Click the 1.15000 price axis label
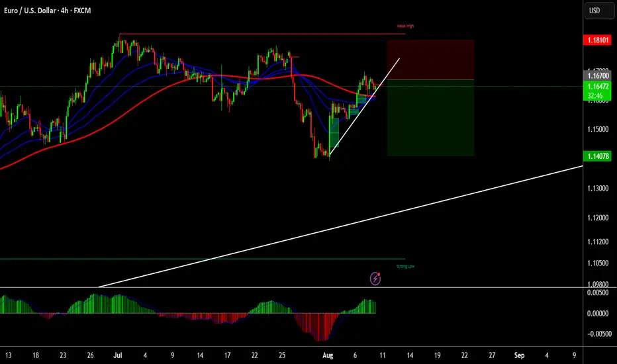Screen dimensions: 617x364 [597, 130]
